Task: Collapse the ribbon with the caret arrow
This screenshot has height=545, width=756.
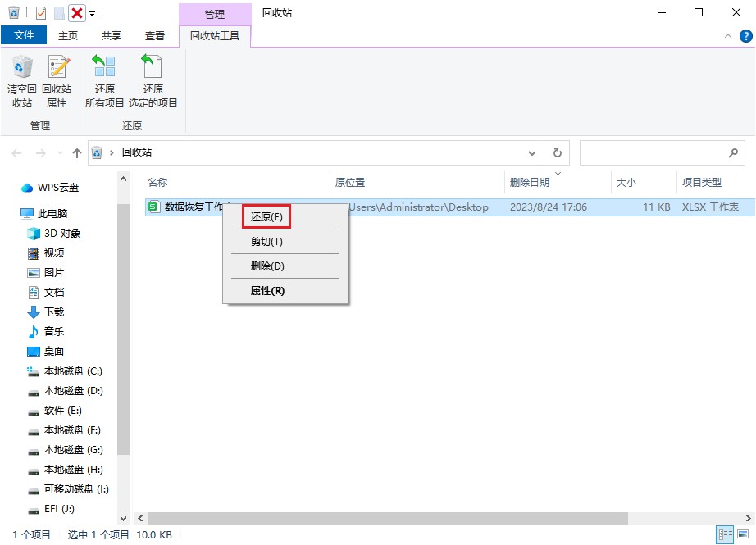Action: pos(728,36)
